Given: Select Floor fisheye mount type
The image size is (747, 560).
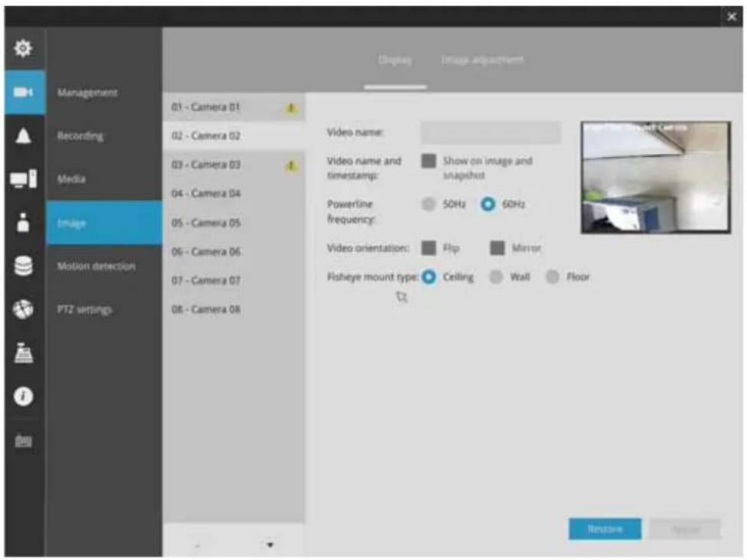Looking at the screenshot, I should click(x=552, y=277).
